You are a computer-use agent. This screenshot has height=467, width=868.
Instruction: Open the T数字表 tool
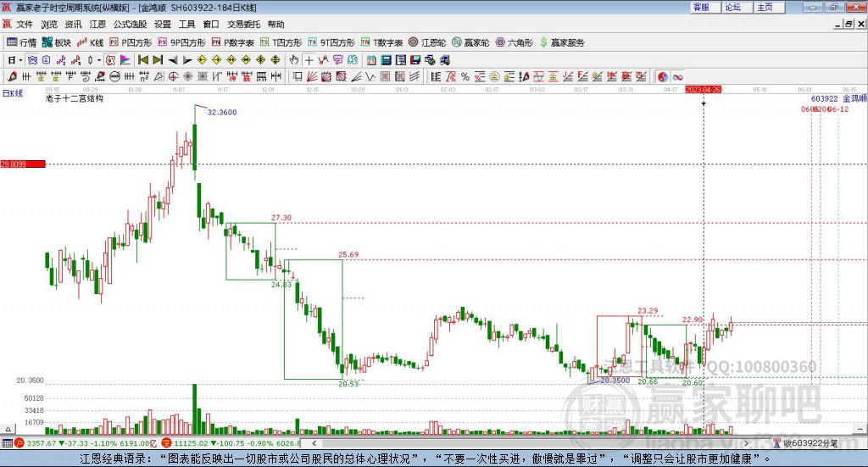click(382, 42)
